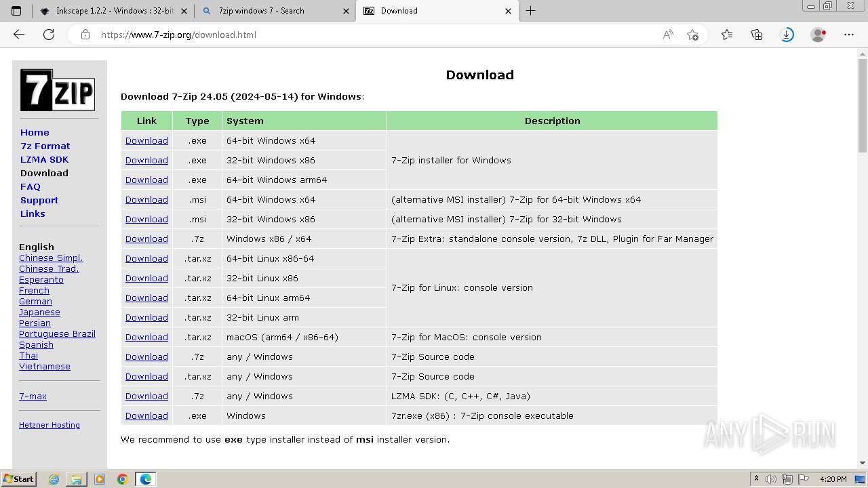Viewport: 868px width, 488px height.
Task: Download LZMA SDK .7z
Action: (x=146, y=396)
